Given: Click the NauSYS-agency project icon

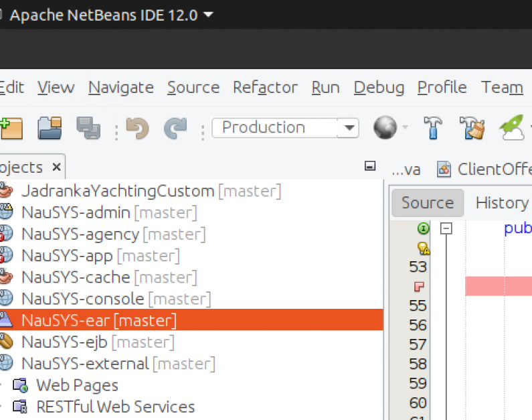Looking at the screenshot, I should click(6, 234).
